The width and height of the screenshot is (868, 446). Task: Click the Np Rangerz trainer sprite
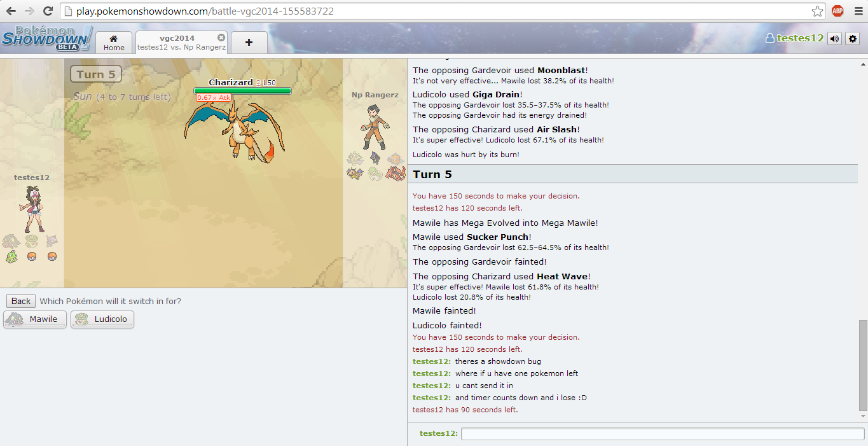click(x=375, y=127)
